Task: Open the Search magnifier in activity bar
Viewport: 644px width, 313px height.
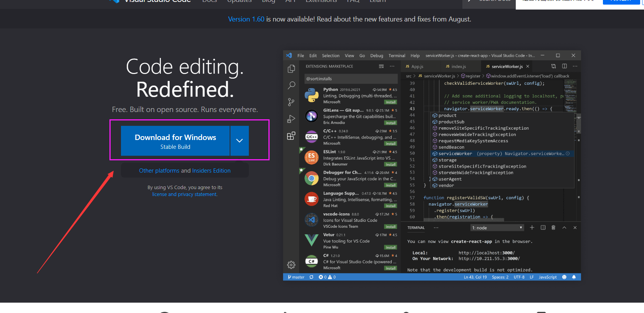Action: pyautogui.click(x=291, y=85)
